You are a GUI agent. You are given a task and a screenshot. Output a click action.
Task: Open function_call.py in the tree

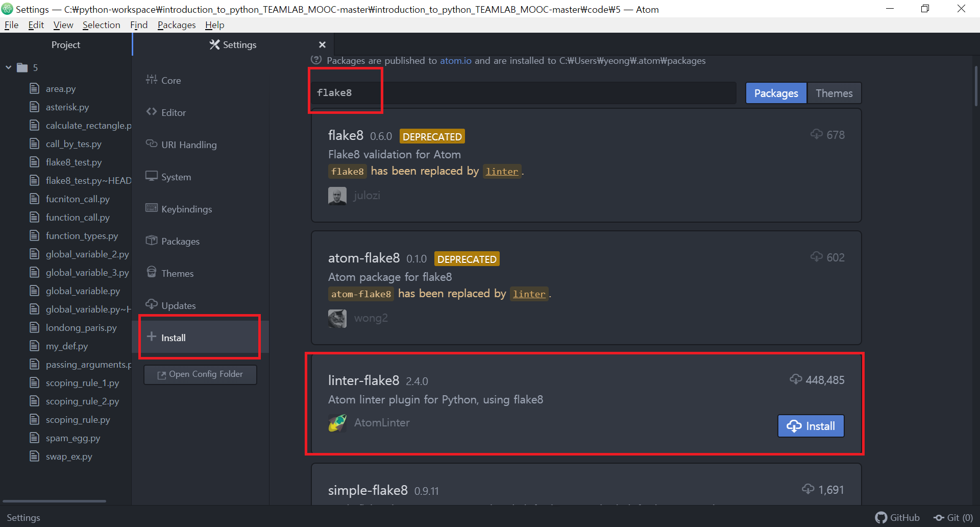[78, 218]
